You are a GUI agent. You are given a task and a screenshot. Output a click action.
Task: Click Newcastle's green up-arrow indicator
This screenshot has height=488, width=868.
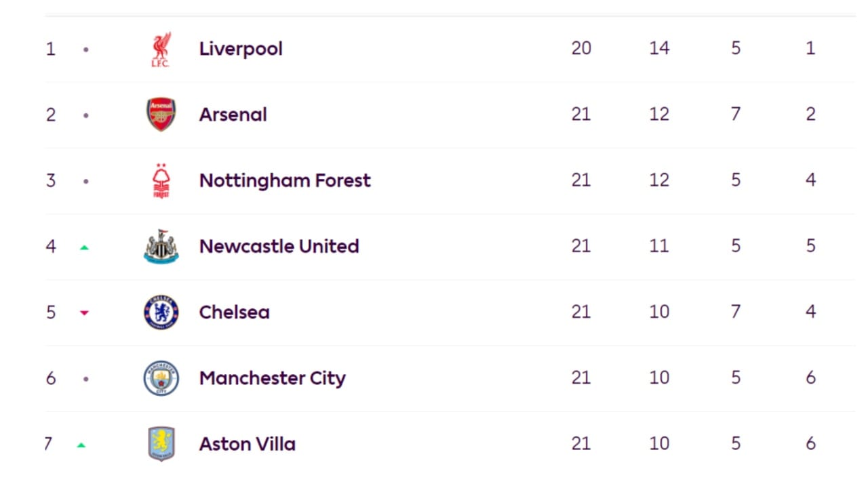pos(84,247)
